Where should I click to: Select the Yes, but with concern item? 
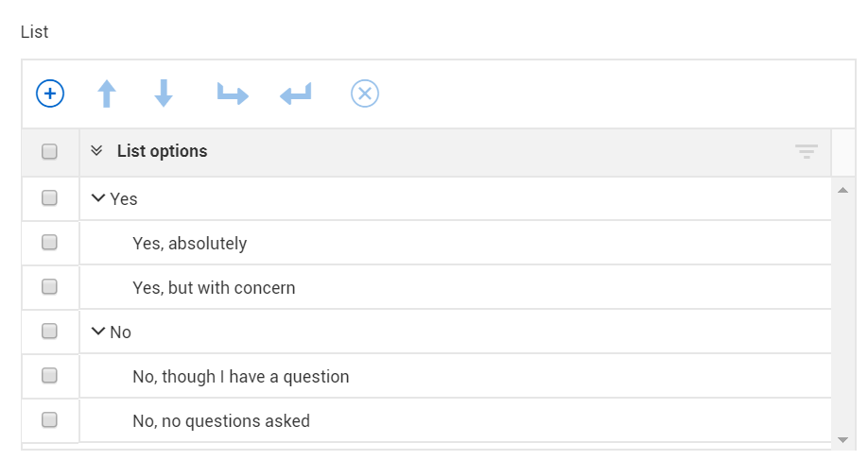pyautogui.click(x=214, y=287)
